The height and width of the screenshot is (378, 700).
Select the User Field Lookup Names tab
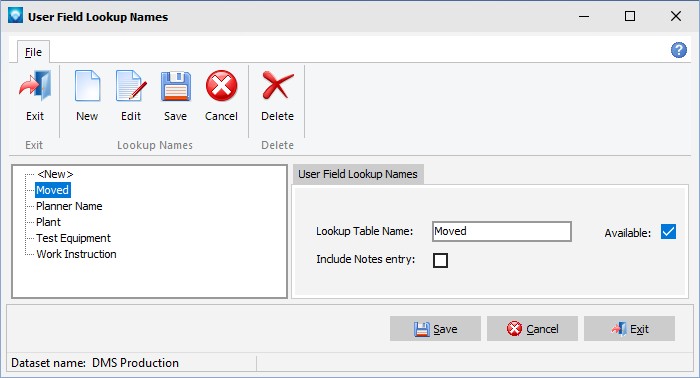358,174
